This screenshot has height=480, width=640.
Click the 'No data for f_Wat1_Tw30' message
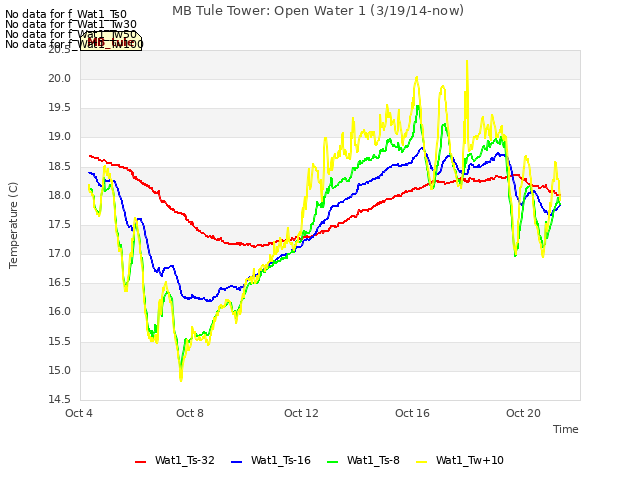[71, 24]
